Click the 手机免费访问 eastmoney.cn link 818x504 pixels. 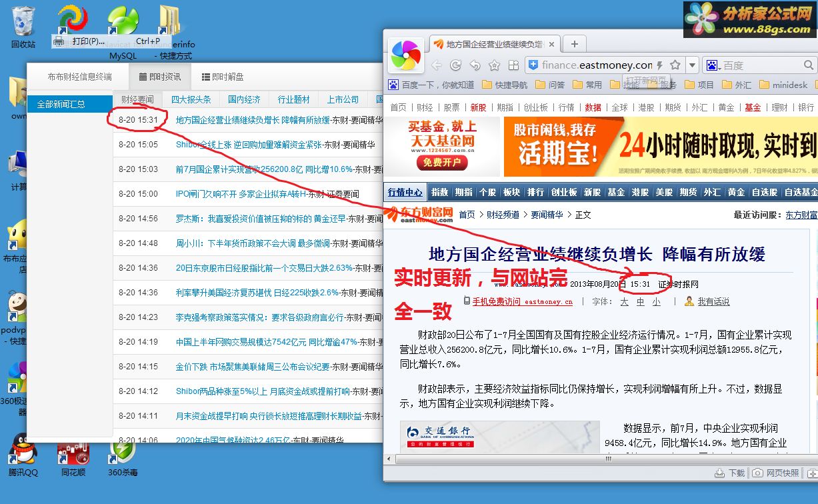click(x=522, y=301)
